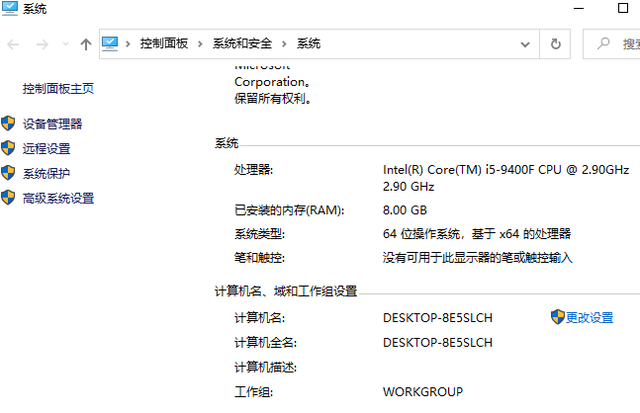Expand the chevron after 控制面板 breadcrumb
This screenshot has width=640, height=413.
[x=201, y=44]
